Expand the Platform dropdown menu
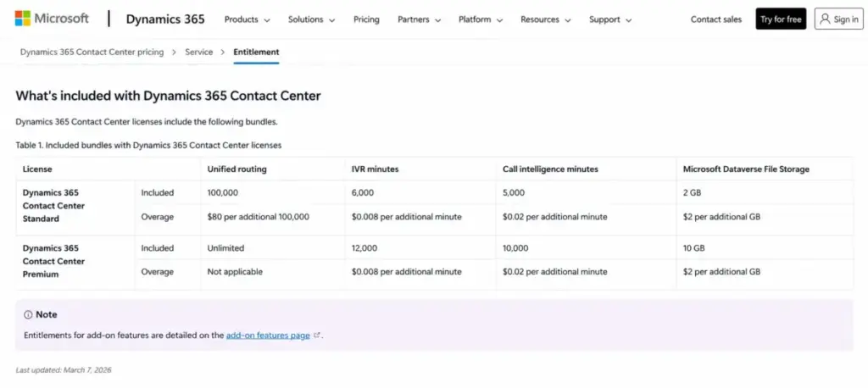Viewport: 868px width, 388px height. click(481, 19)
